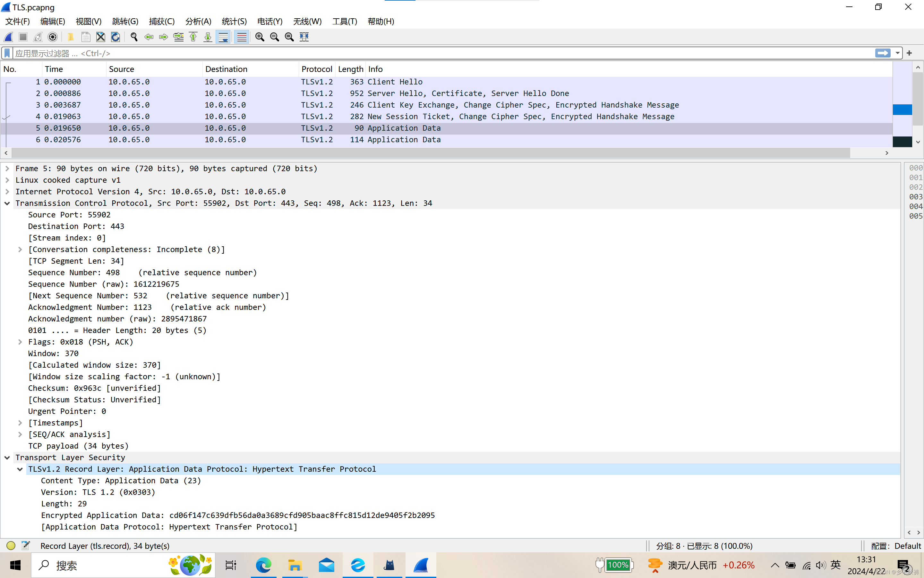Screen dimensions: 924x578
Task: Click the Find packet magnifier icon
Action: coord(134,37)
